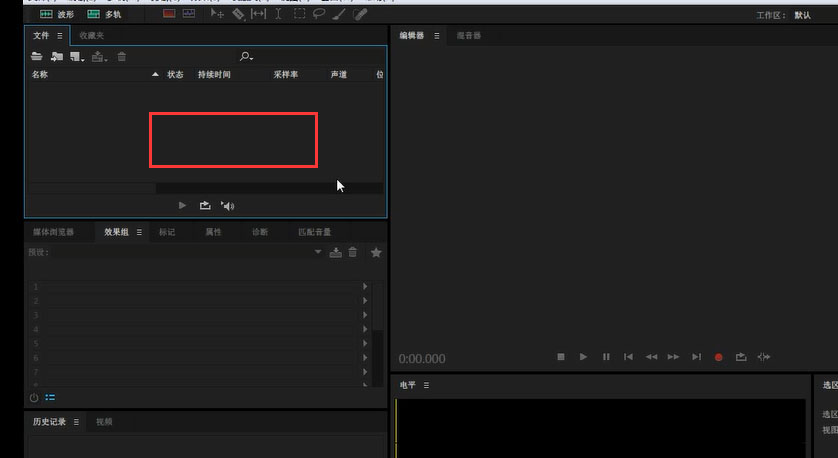Viewport: 838px width, 458px height.
Task: Switch to the 媒体浏览器 tab
Action: 53,232
